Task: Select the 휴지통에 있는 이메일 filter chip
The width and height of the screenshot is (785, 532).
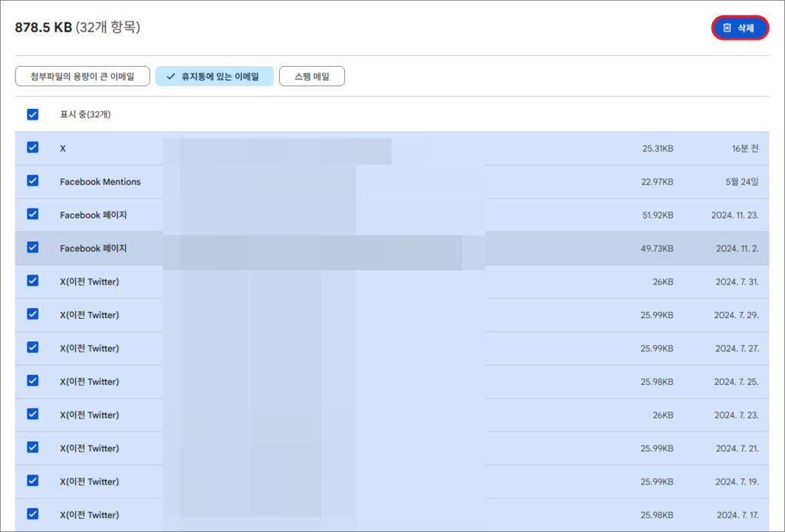Action: [x=214, y=76]
